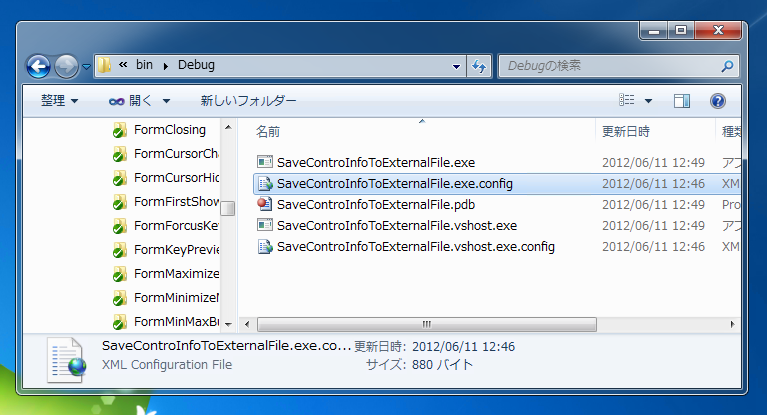Select the 'bin' breadcrumb
Viewport: 767px width, 415px height.
[x=144, y=65]
